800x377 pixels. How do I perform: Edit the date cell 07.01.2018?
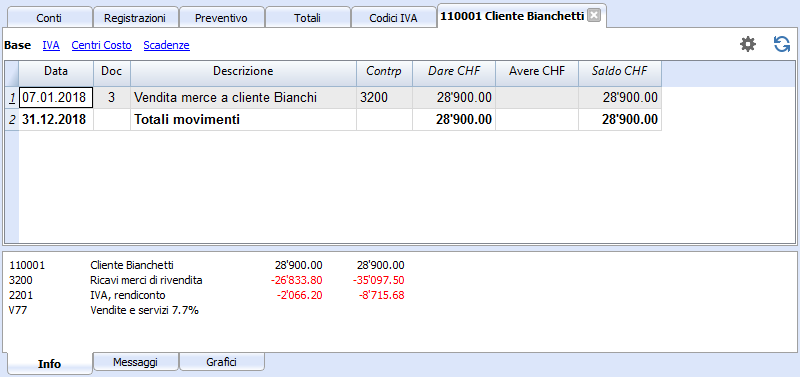[56, 97]
